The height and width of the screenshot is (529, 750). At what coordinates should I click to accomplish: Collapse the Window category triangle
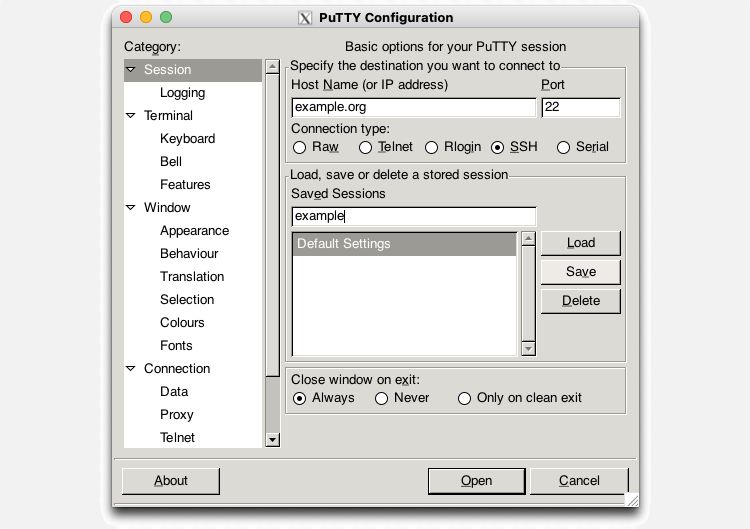[x=131, y=208]
